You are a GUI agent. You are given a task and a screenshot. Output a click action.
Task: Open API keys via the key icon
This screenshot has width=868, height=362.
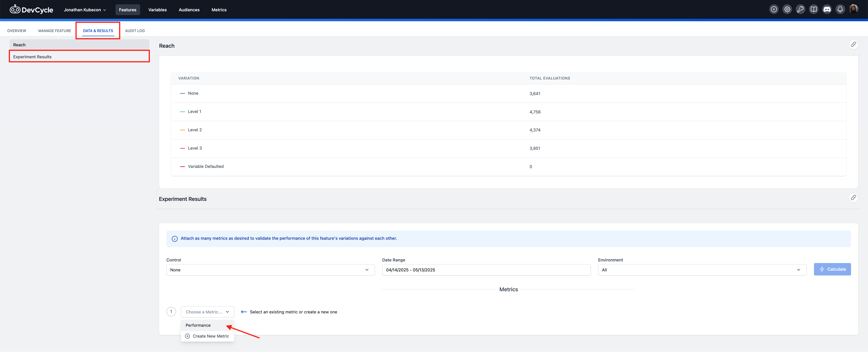pyautogui.click(x=800, y=9)
